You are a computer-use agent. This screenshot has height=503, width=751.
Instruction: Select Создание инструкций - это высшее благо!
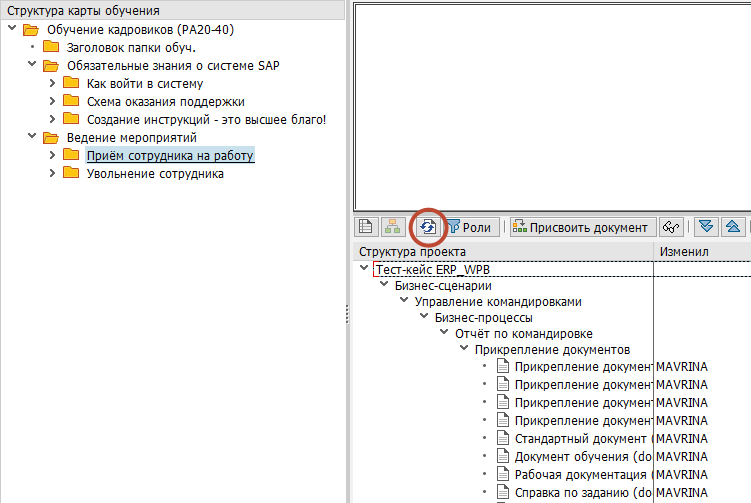tap(206, 119)
